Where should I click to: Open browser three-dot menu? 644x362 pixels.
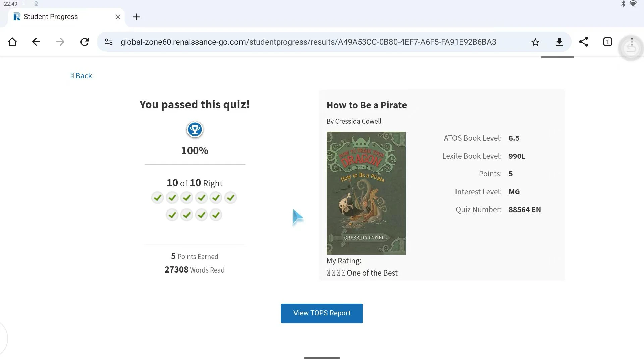click(632, 42)
